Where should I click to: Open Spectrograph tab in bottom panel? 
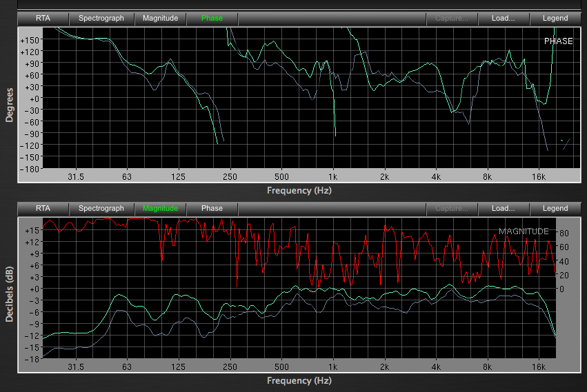click(x=101, y=208)
